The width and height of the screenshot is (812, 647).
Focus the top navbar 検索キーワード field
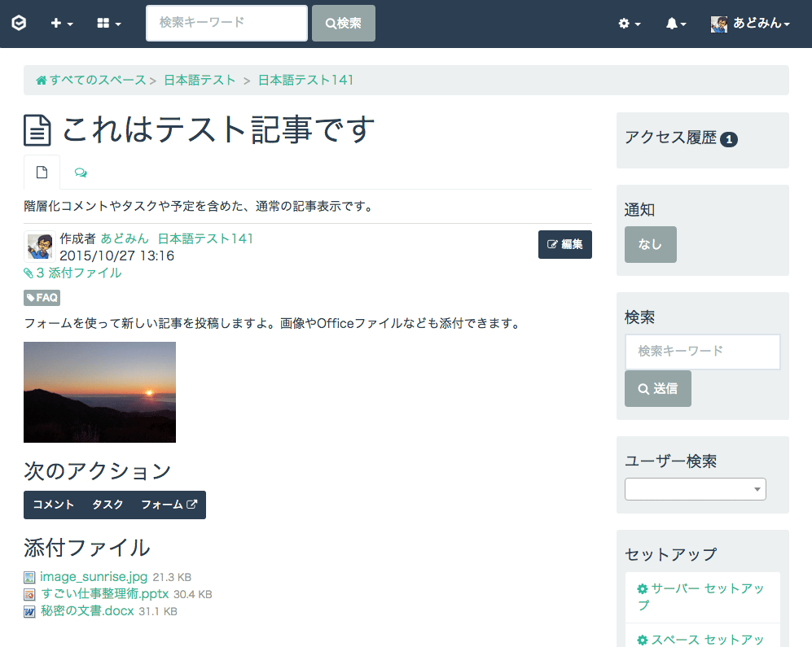(226, 24)
